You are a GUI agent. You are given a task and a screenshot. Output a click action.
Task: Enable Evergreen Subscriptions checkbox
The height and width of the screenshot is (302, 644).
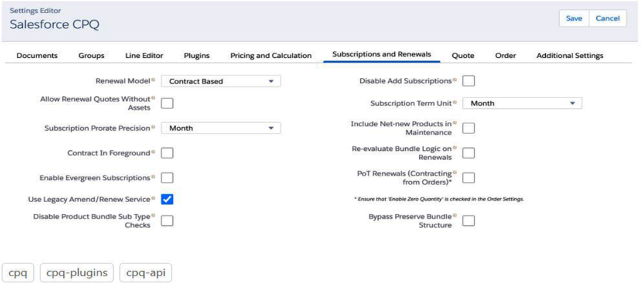click(167, 178)
